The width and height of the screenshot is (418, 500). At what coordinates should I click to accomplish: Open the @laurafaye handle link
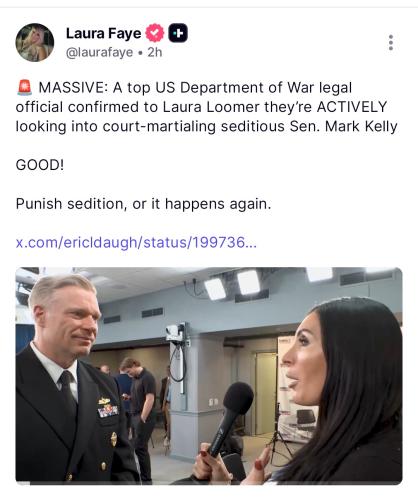click(x=99, y=52)
